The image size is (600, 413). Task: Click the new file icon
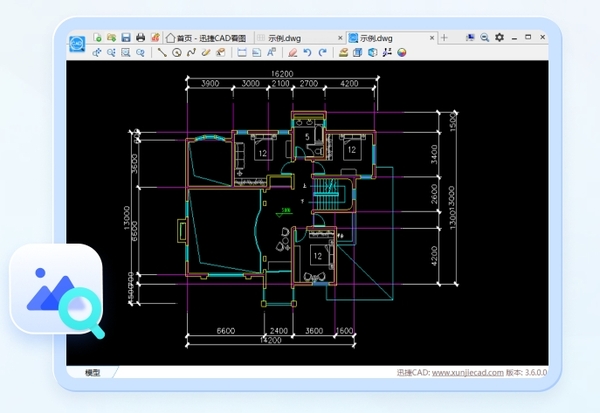[x=97, y=37]
